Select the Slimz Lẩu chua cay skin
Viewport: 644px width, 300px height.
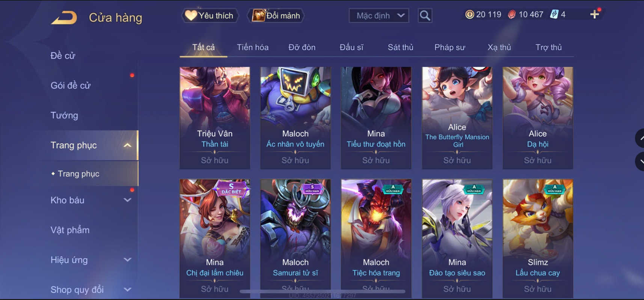click(538, 238)
